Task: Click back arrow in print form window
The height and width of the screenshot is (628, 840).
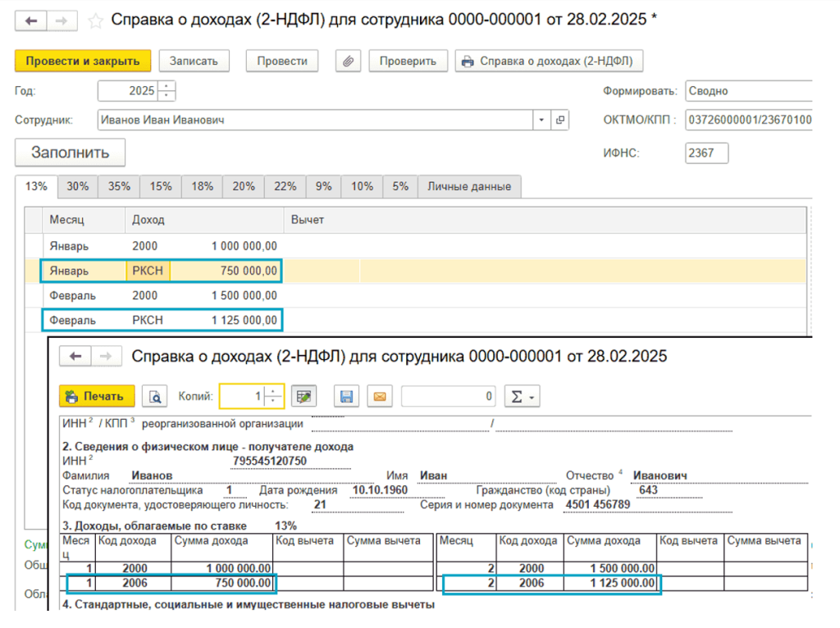Action: coord(75,356)
